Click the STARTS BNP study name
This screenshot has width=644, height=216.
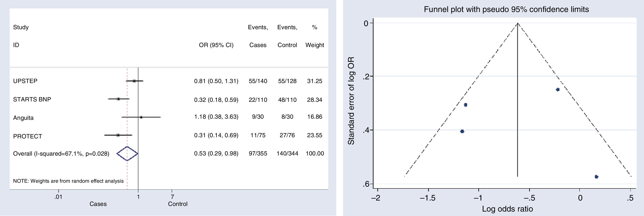point(32,99)
